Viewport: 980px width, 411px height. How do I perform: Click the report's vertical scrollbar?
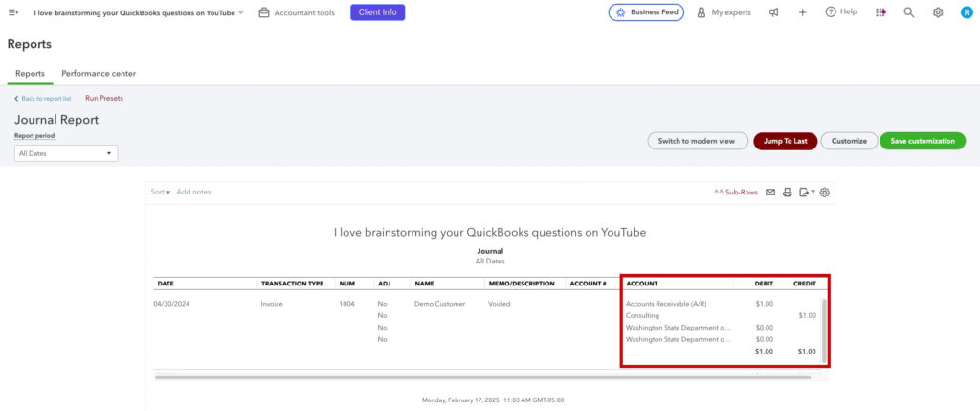click(824, 331)
